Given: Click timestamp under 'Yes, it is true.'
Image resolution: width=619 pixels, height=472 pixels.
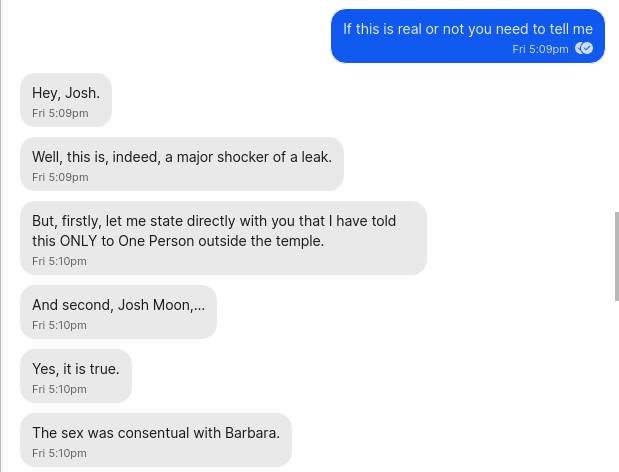Looking at the screenshot, I should click(60, 389).
